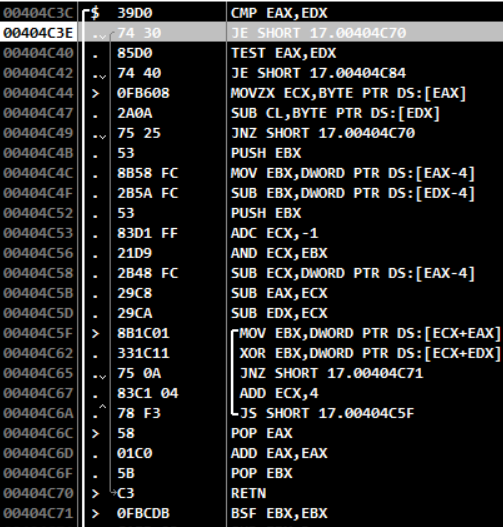Select hex bytes 85D0

(134, 53)
